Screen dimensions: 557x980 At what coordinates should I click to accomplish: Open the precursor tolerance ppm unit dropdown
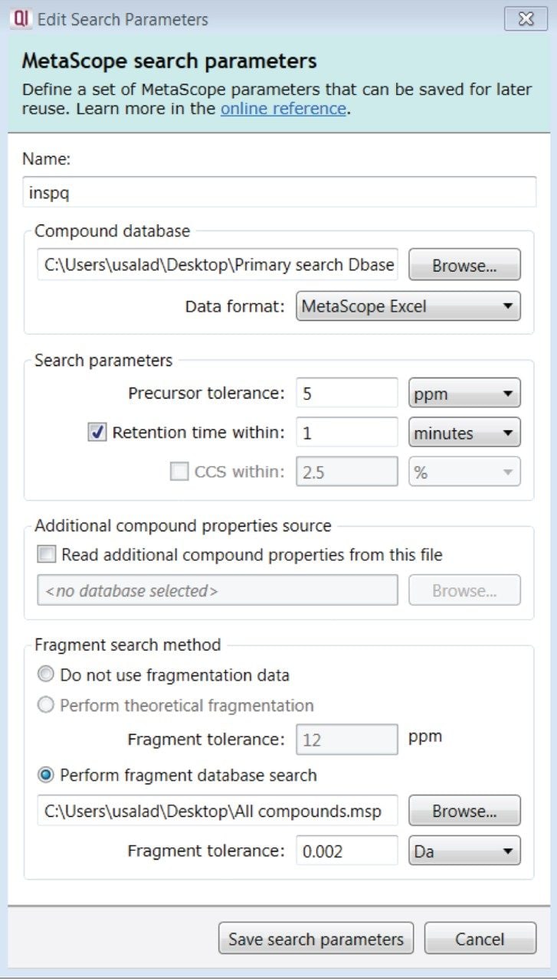point(464,394)
